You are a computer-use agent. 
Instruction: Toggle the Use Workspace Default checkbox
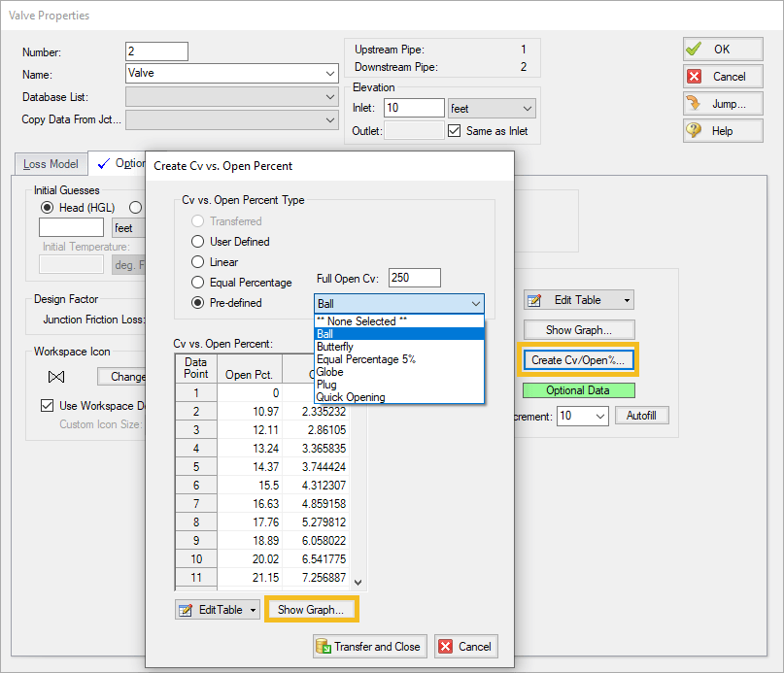(47, 406)
